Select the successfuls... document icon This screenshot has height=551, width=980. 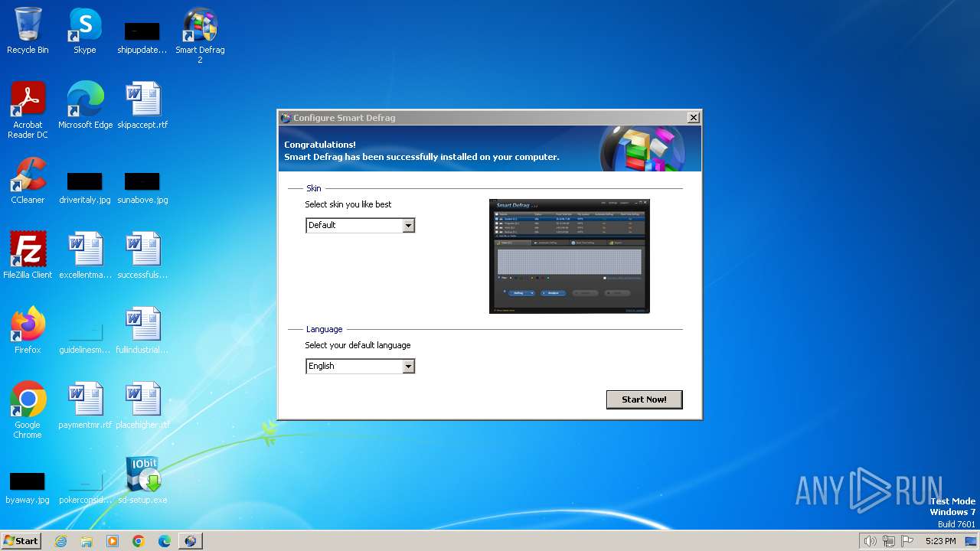[142, 256]
